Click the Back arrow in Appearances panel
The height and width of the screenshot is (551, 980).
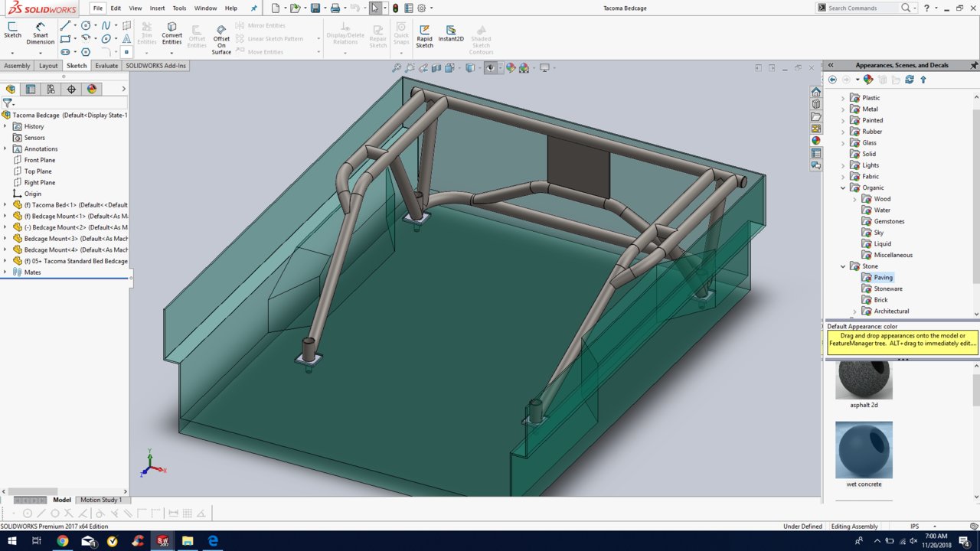[x=832, y=80]
